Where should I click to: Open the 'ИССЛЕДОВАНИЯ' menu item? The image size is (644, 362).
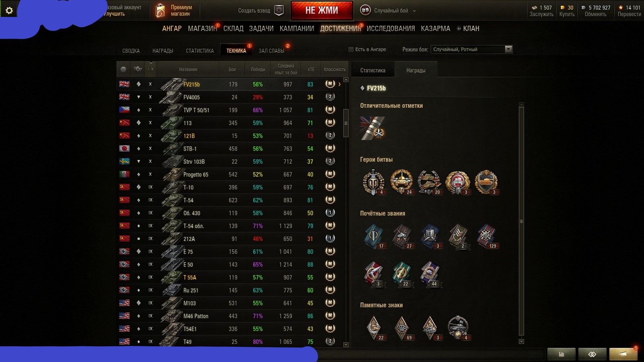coord(390,29)
